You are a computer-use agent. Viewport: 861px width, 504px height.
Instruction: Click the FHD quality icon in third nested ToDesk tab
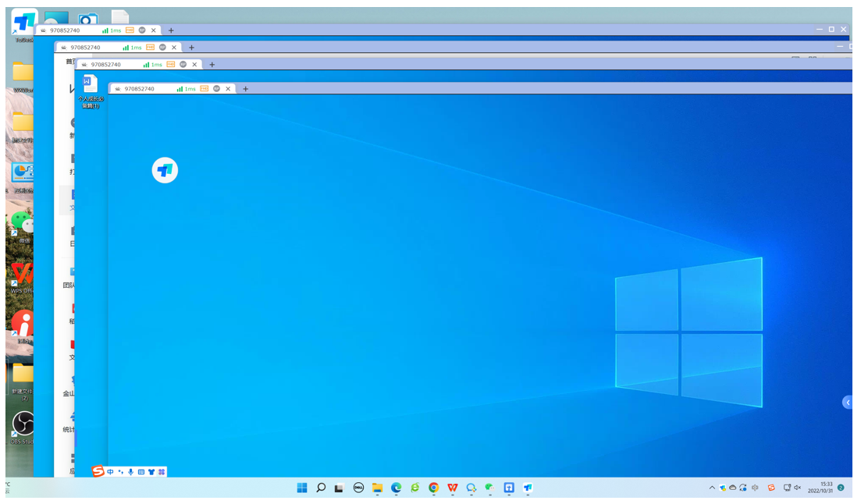click(x=171, y=64)
